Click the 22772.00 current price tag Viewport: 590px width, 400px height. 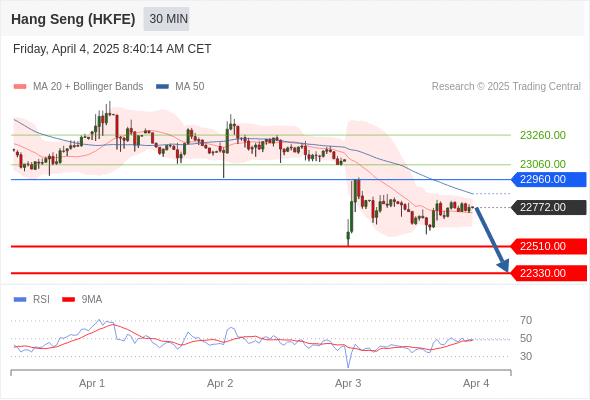(549, 207)
